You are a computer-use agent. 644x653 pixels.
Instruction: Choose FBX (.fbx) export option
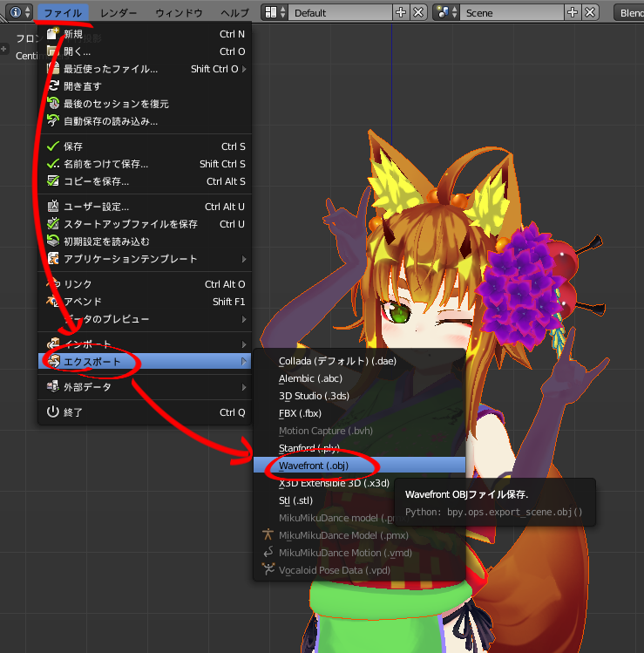click(x=301, y=413)
